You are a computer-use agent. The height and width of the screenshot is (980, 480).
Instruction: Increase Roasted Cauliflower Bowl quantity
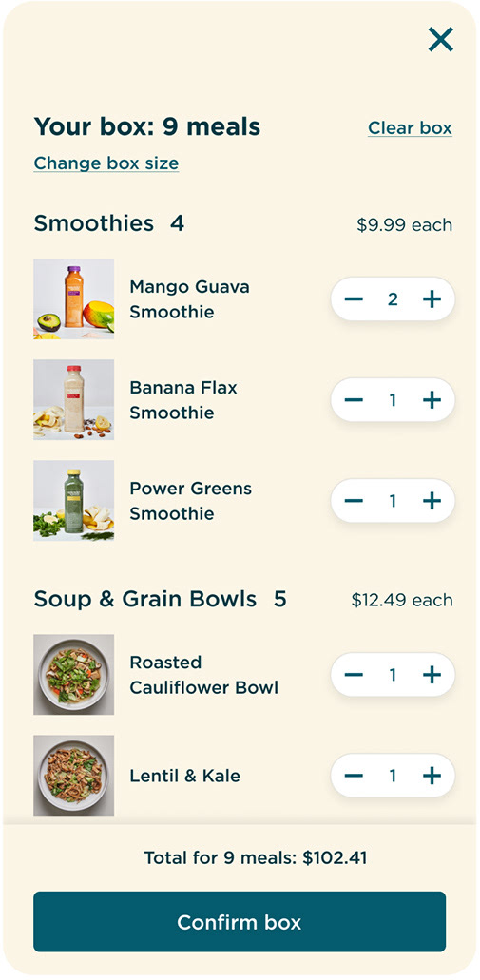pyautogui.click(x=432, y=675)
